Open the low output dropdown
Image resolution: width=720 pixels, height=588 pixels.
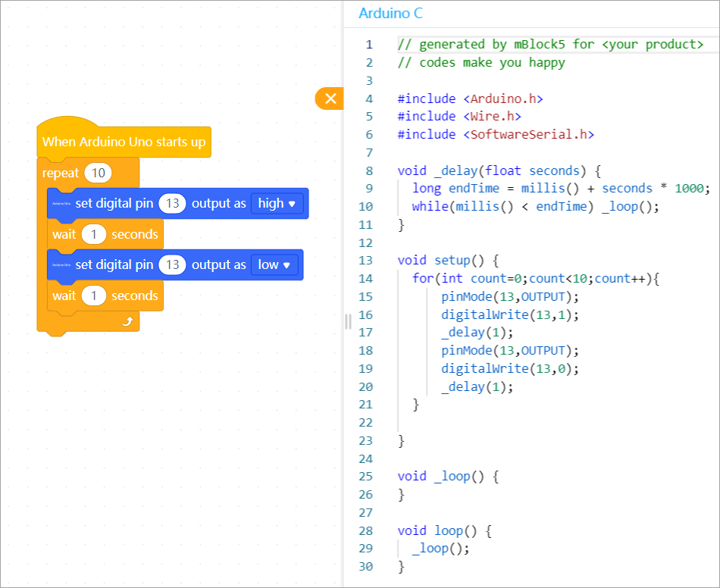click(x=274, y=265)
